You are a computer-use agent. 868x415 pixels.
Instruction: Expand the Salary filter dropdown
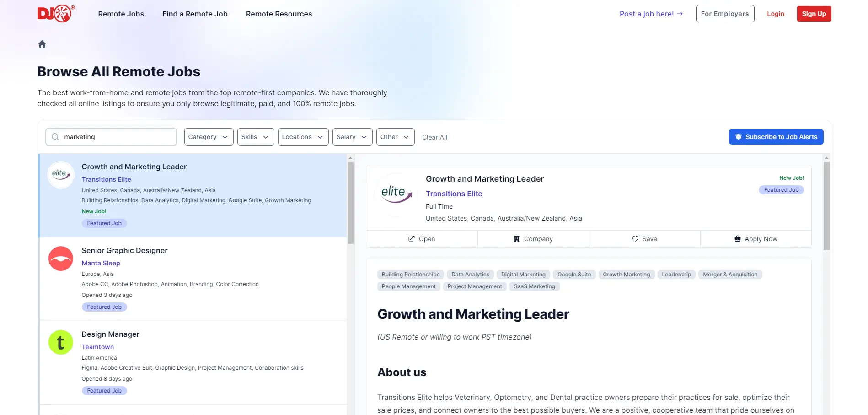(x=352, y=137)
